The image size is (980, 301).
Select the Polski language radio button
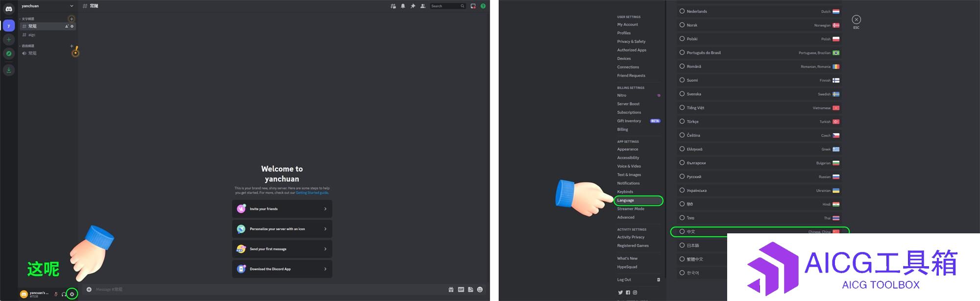click(x=682, y=38)
